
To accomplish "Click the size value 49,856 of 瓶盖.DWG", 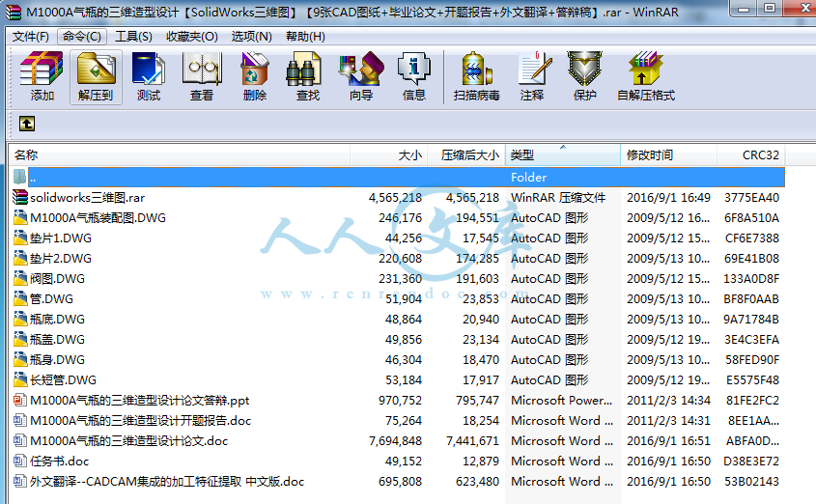I will pyautogui.click(x=404, y=340).
